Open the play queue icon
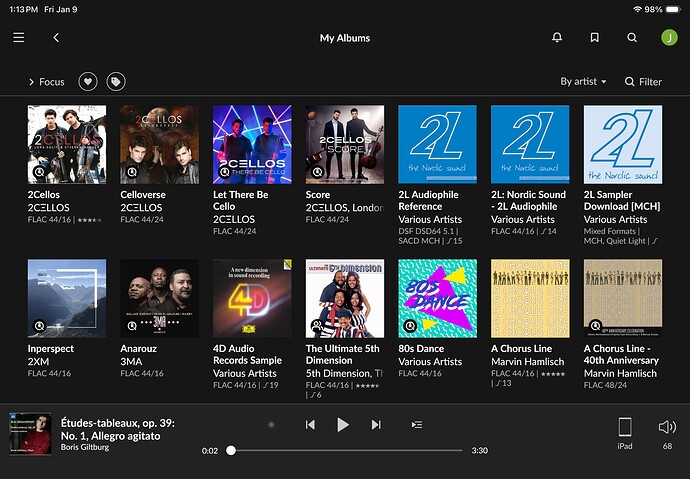Image resolution: width=690 pixels, height=479 pixels. click(x=417, y=425)
